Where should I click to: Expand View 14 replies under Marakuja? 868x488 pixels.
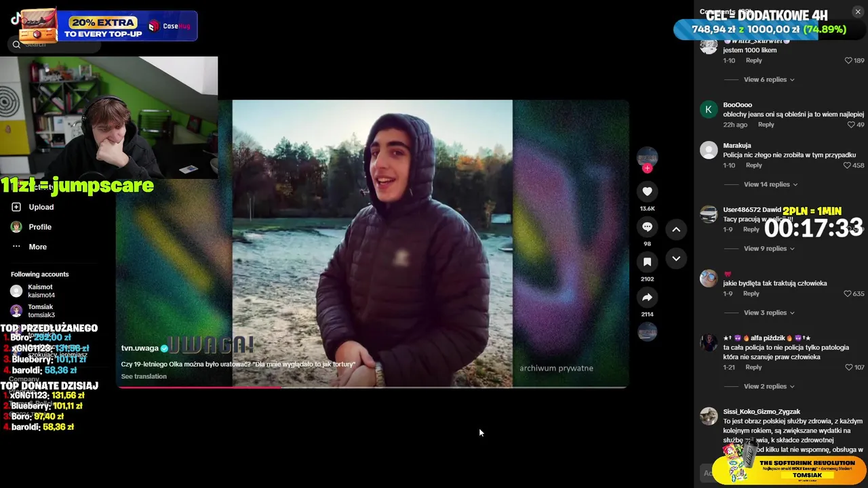[x=771, y=184]
